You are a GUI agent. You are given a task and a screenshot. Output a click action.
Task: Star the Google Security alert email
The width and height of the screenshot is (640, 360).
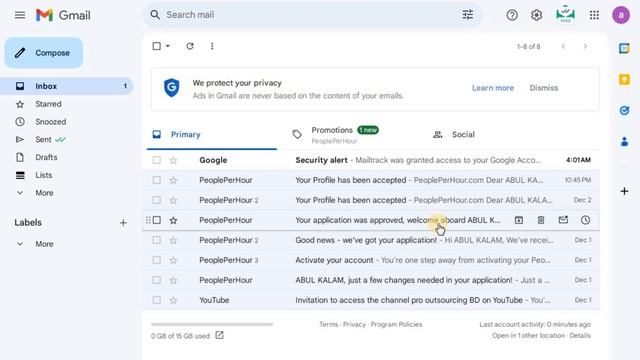coord(173,160)
